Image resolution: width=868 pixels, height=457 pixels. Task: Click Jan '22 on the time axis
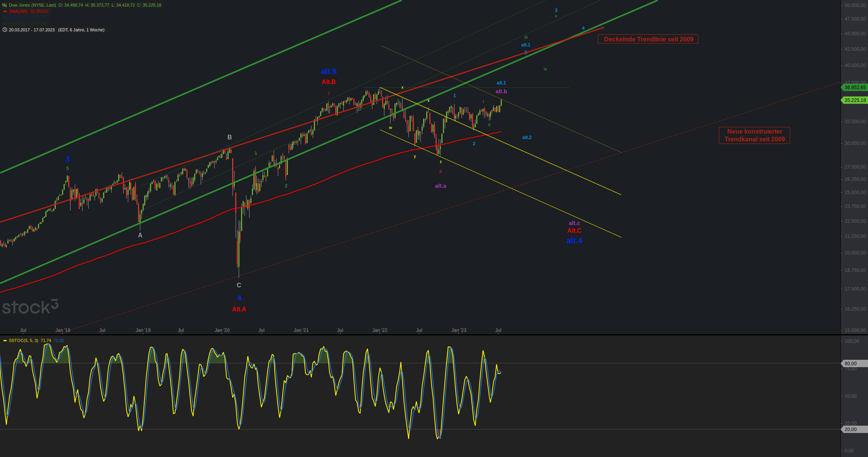(380, 330)
